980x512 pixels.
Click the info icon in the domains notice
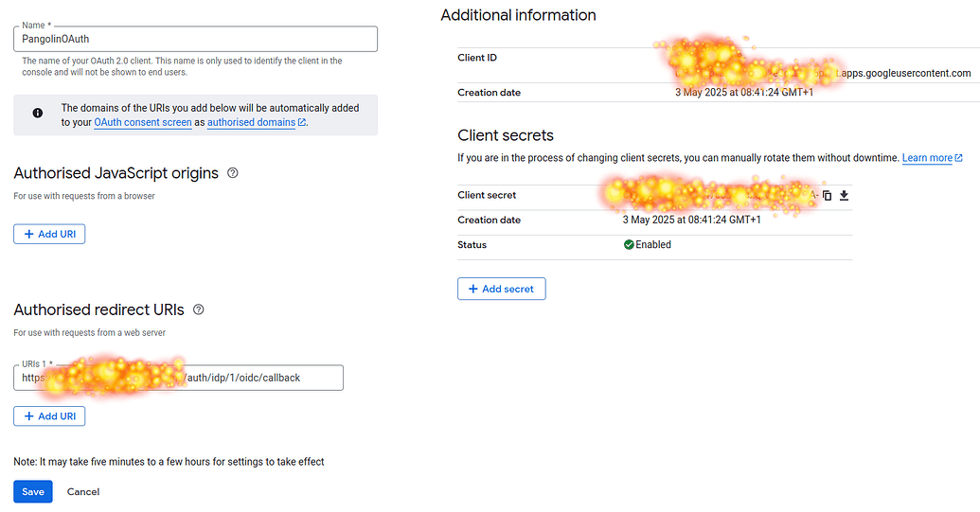coord(38,114)
